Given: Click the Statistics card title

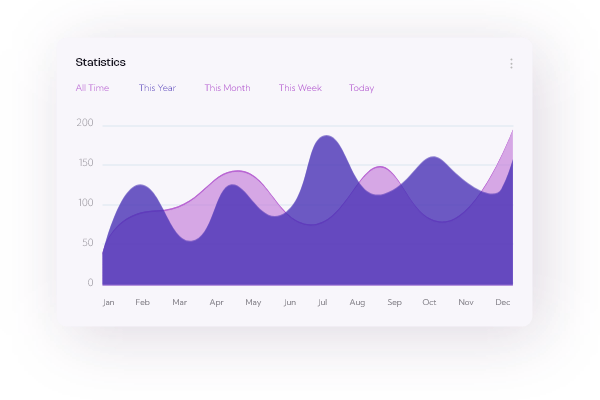Looking at the screenshot, I should (100, 62).
